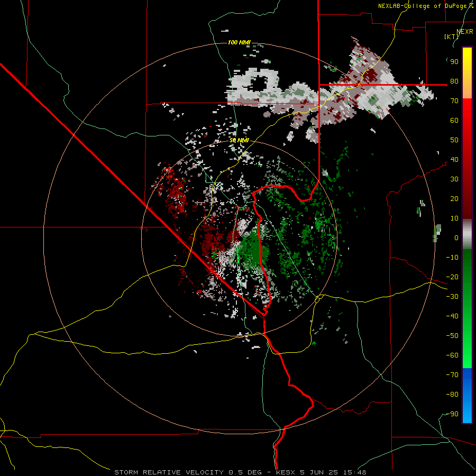Viewport: 476px width, 476px height.
Task: Click the positive '90' label on velocity scale
Action: click(x=454, y=62)
